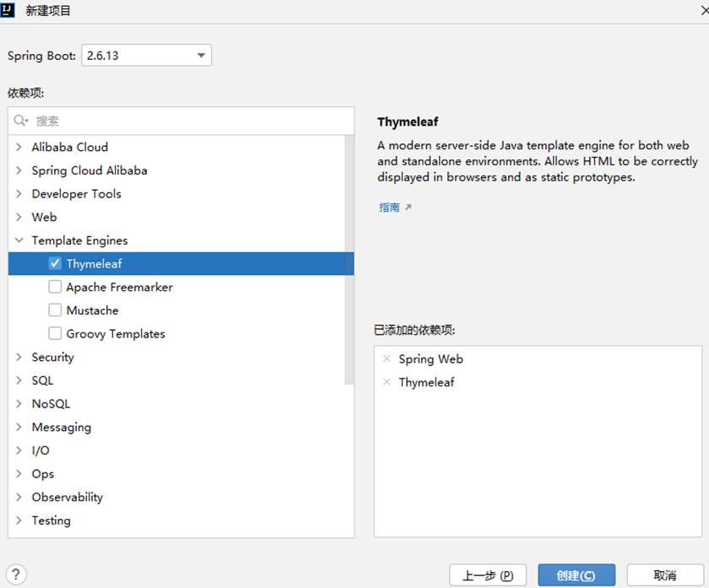
Task: Click the 创建 create button
Action: [x=576, y=575]
